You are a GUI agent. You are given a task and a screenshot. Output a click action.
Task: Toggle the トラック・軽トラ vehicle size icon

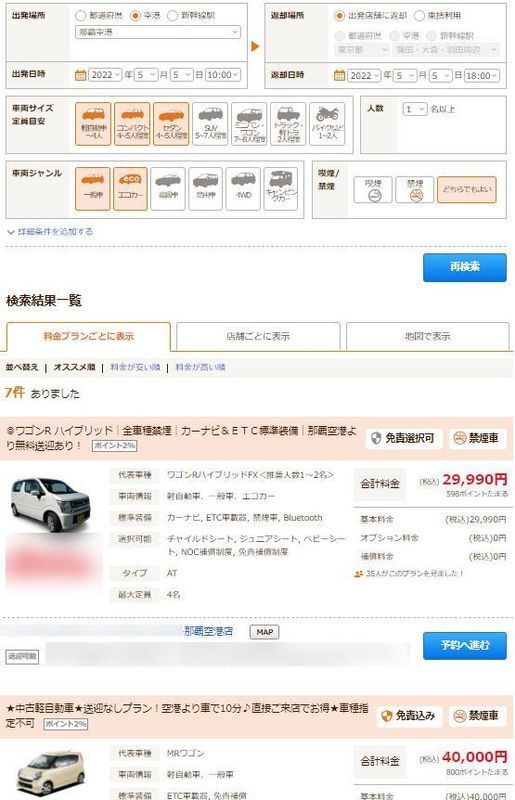(288, 124)
